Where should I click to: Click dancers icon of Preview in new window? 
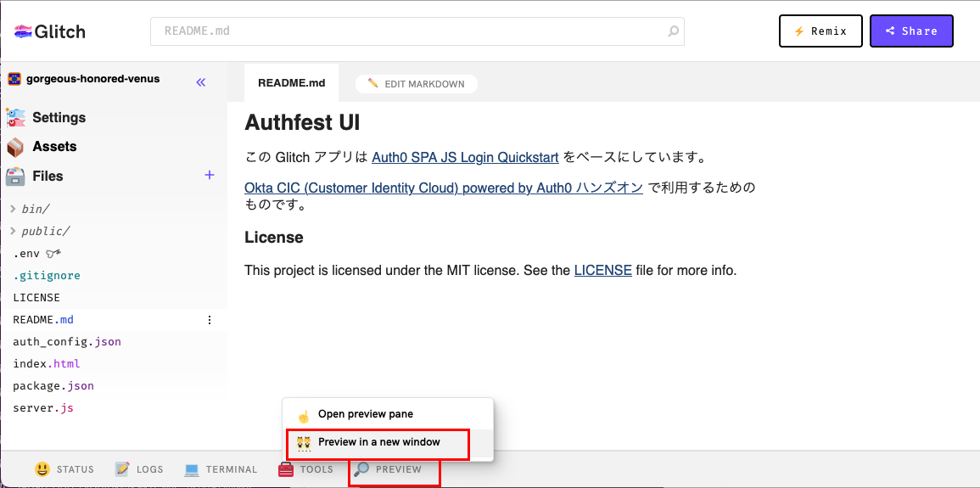[x=304, y=443]
